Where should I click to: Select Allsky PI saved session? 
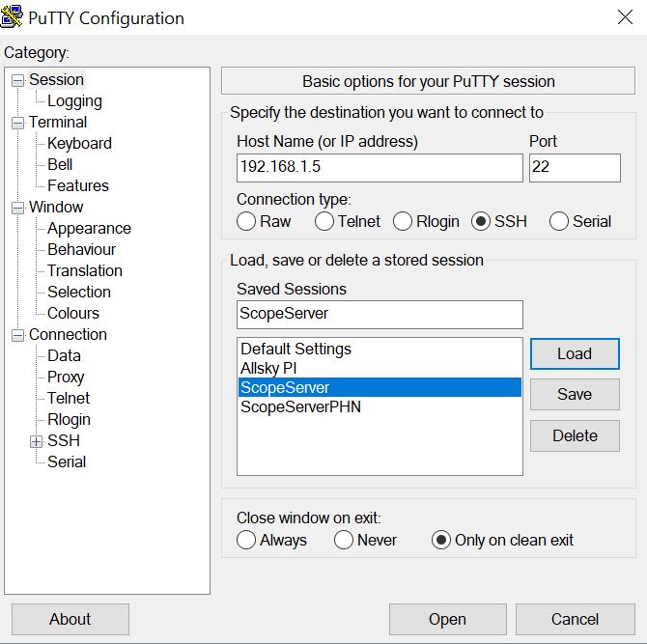[380, 368]
